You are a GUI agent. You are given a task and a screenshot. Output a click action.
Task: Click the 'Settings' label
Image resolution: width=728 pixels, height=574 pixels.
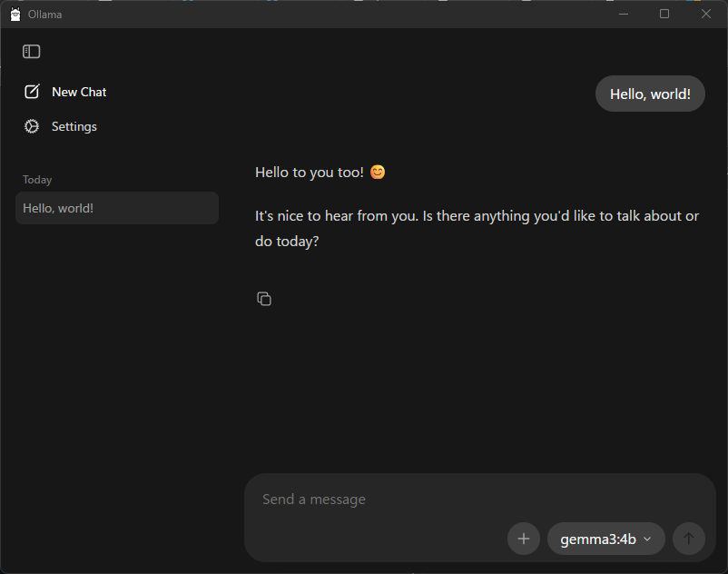(74, 126)
